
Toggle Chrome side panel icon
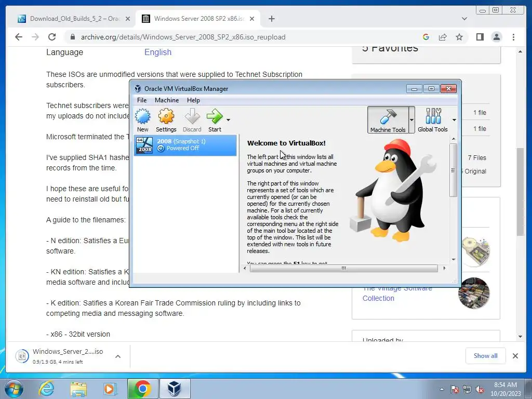tap(480, 37)
